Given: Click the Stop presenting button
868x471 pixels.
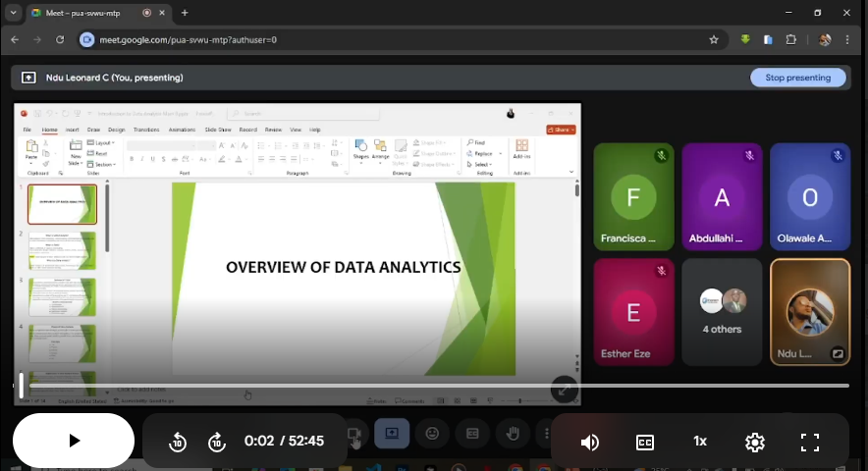Looking at the screenshot, I should pyautogui.click(x=797, y=78).
